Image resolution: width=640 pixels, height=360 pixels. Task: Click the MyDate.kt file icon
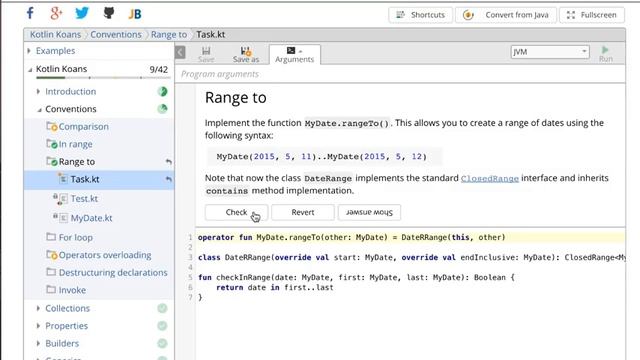point(60,218)
